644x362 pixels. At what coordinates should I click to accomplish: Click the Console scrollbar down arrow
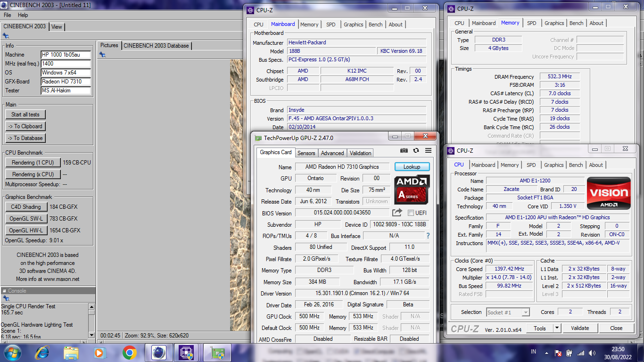91,335
